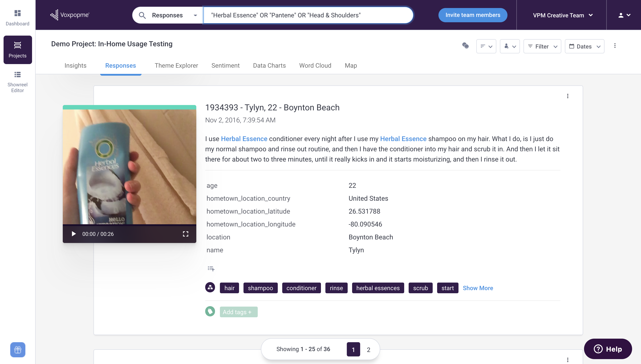Viewport: 641px width, 364px height.
Task: Click the Herbal Essences video thumbnail
Action: [x=129, y=167]
